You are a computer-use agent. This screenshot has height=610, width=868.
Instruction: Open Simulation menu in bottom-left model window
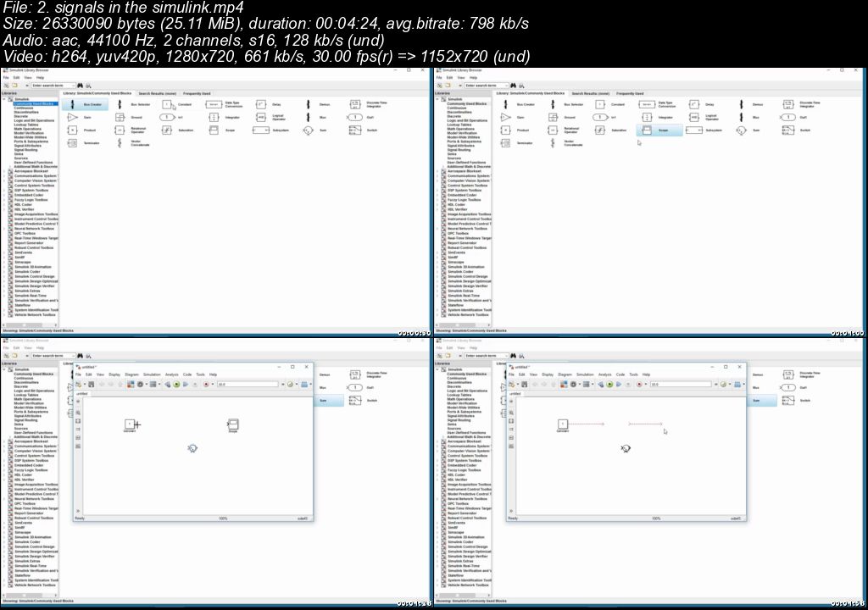click(x=152, y=374)
